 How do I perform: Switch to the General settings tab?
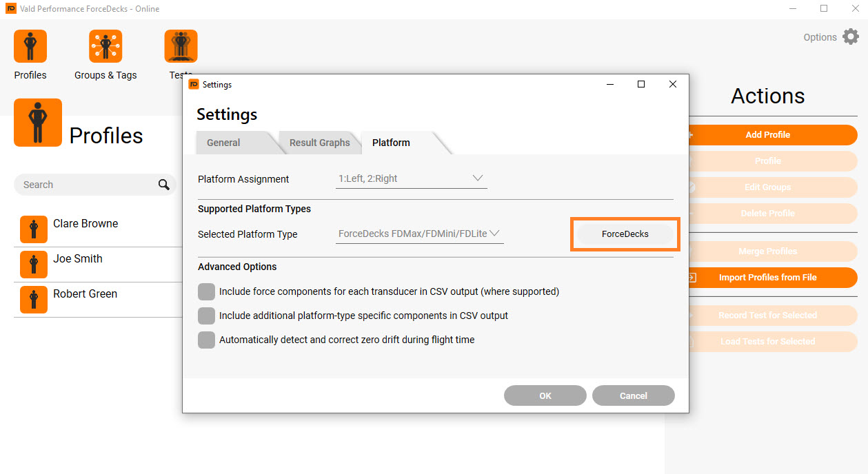[x=223, y=143]
